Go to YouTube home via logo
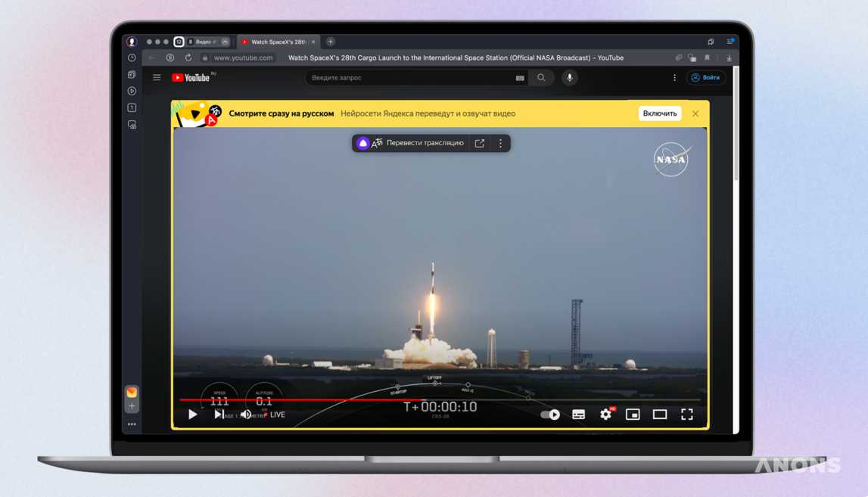Viewport: 868px width, 497px height. click(191, 77)
